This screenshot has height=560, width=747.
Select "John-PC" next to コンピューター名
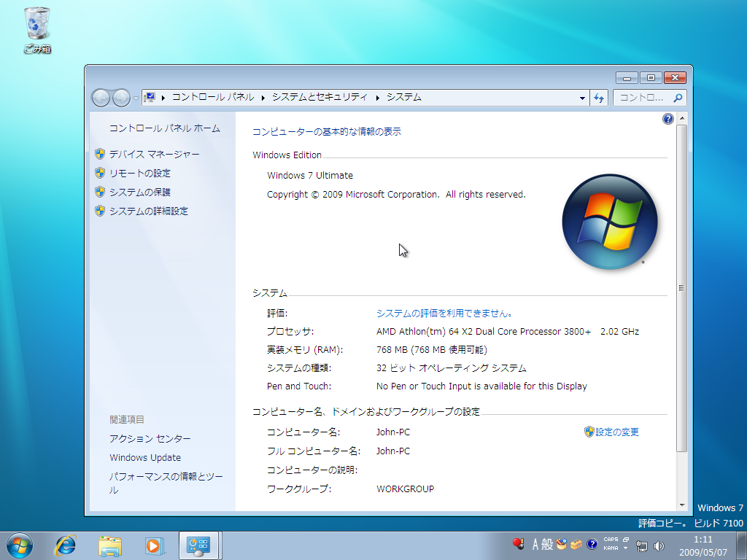pyautogui.click(x=393, y=432)
